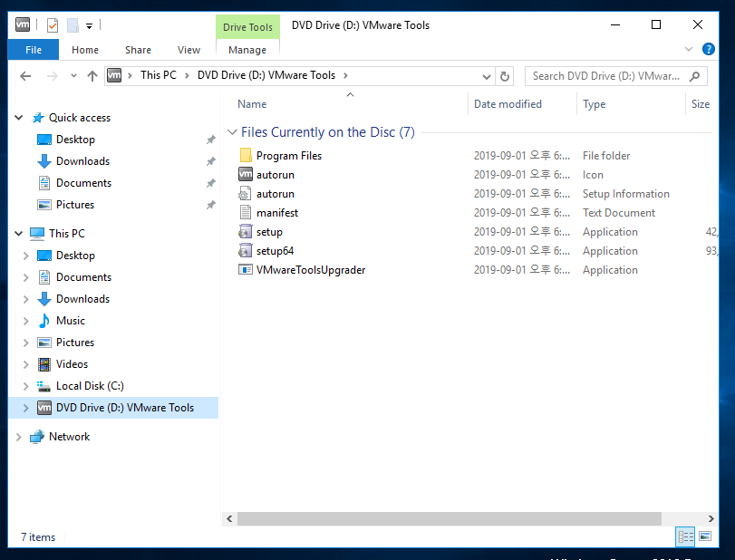
Task: Click the 7 items status text
Action: pos(38,537)
